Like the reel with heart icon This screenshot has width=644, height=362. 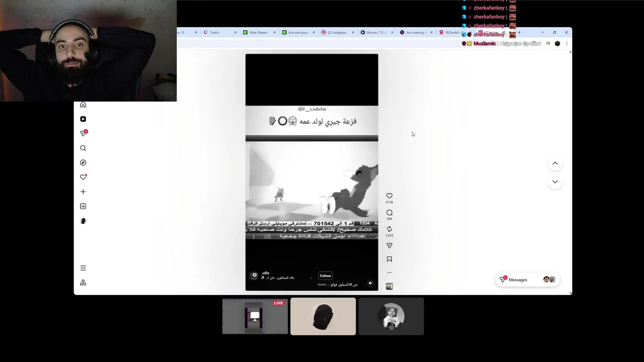click(x=389, y=196)
